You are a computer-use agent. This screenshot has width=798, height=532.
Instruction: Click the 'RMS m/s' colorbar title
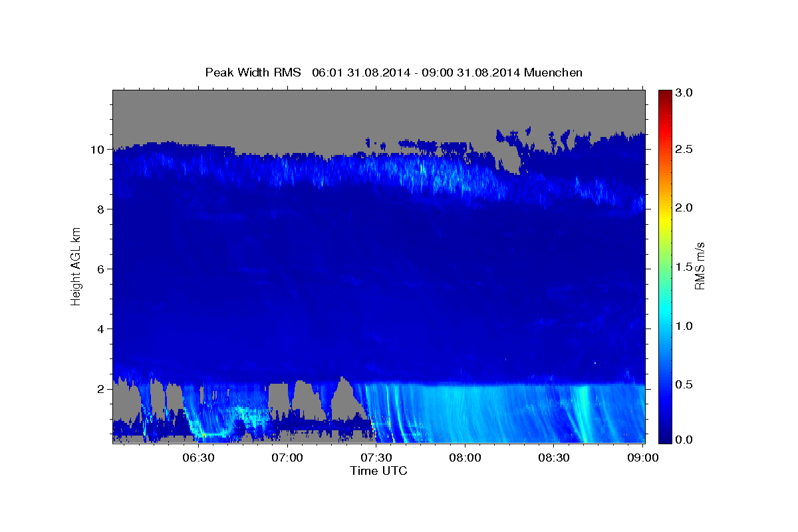click(700, 265)
